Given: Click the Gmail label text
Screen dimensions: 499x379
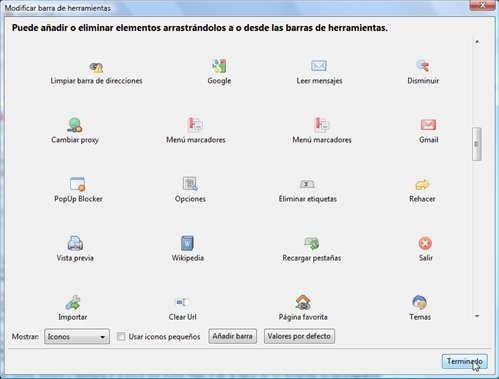Looking at the screenshot, I should [428, 140].
